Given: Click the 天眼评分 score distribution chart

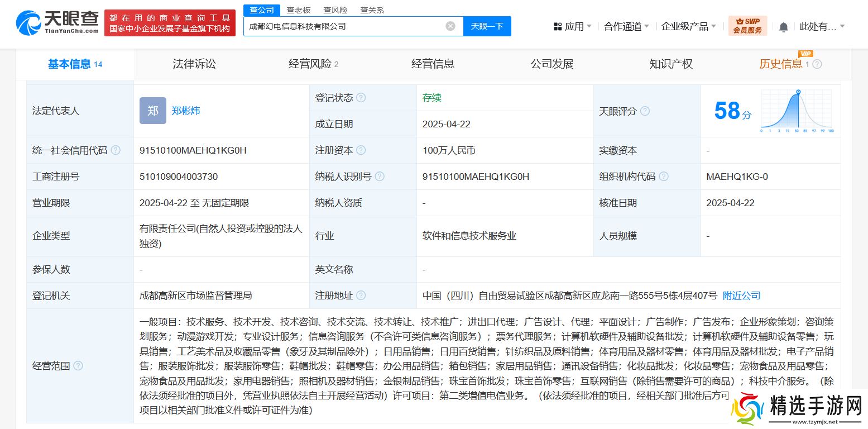Looking at the screenshot, I should click(x=797, y=111).
